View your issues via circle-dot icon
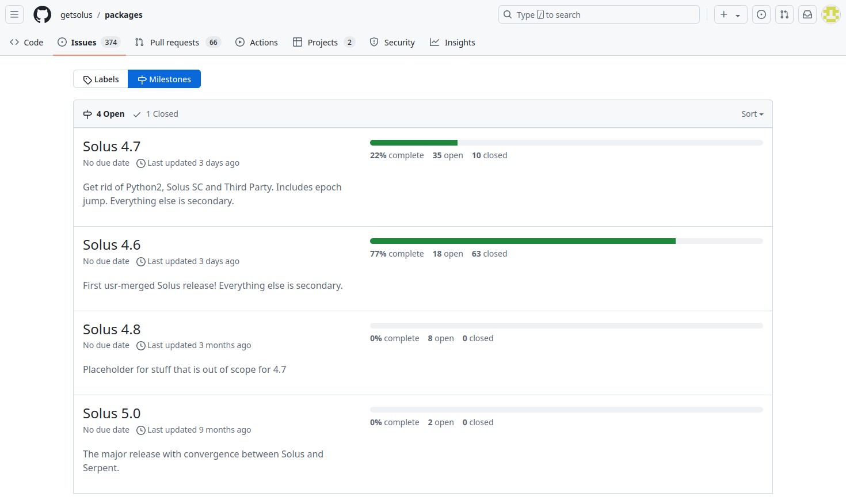 [761, 14]
